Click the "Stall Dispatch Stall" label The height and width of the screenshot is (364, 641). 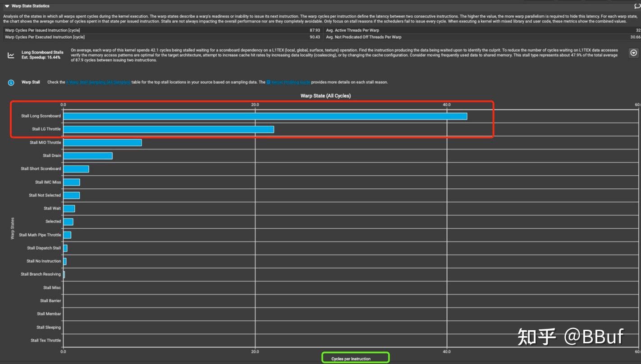tap(44, 248)
